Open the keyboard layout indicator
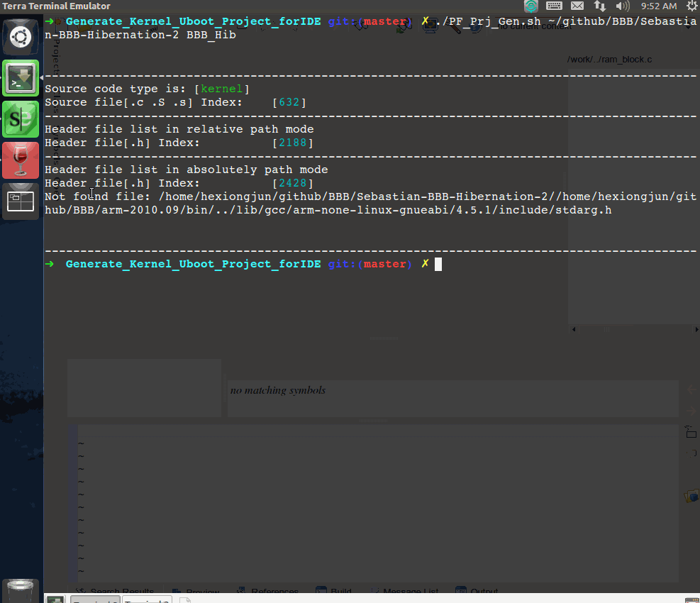Screen dimensions: 700x603 (x=554, y=6)
